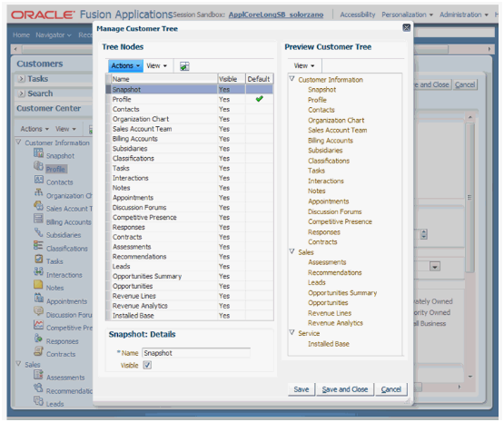Click the Name column header in Tree Nodes
Viewport: 504px width, 422px height.
tap(164, 79)
